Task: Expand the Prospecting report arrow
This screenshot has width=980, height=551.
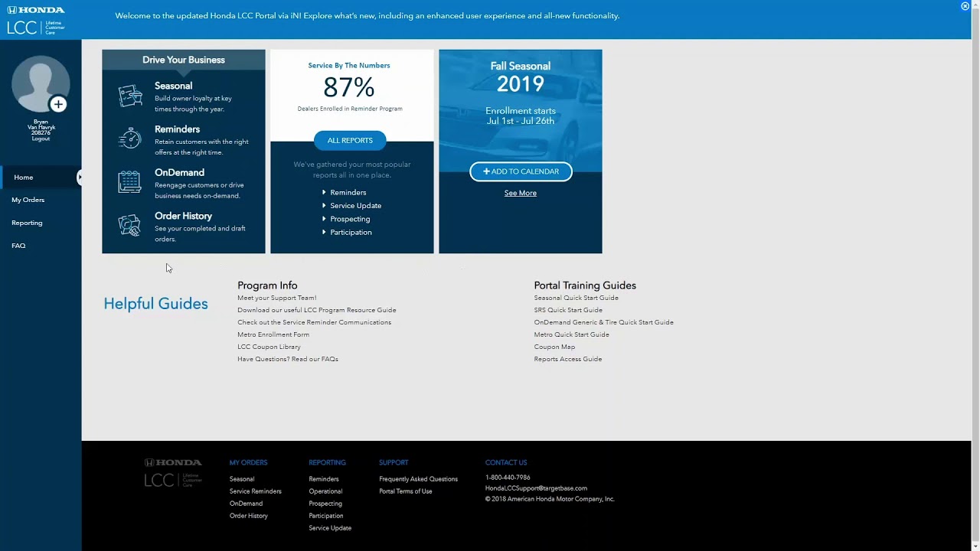Action: pyautogui.click(x=324, y=219)
